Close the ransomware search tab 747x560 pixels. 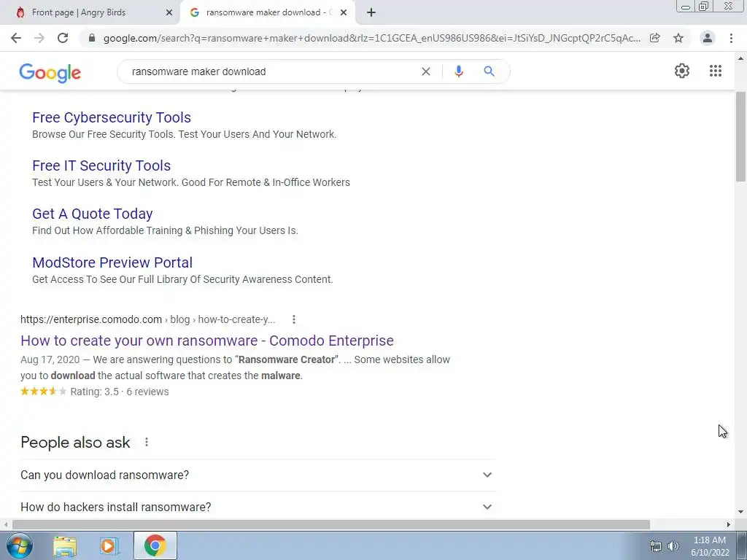(x=344, y=13)
